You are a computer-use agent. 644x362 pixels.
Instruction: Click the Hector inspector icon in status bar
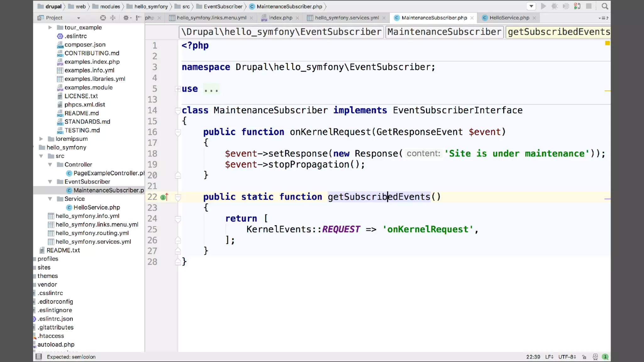point(595,357)
